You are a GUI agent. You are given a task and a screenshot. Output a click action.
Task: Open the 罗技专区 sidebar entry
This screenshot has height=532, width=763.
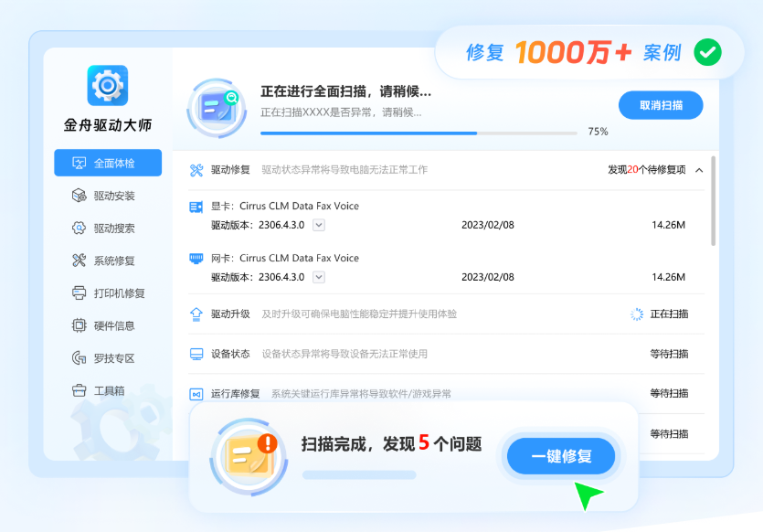point(108,358)
